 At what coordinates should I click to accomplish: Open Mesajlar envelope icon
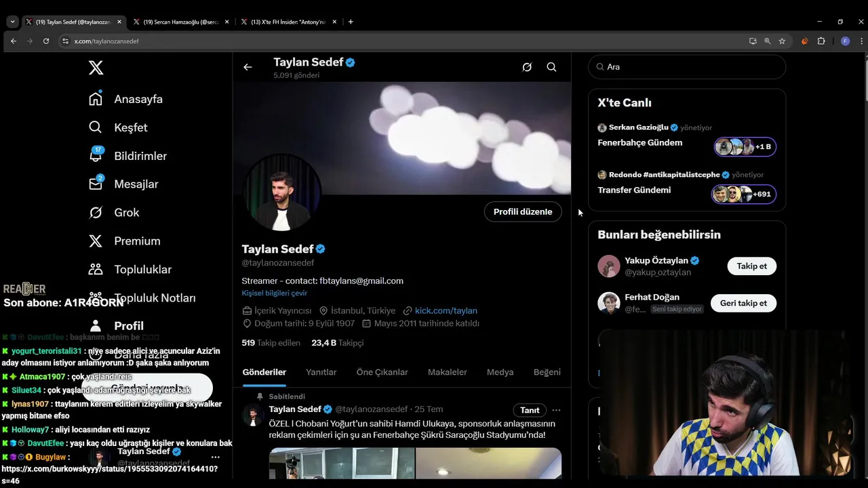click(96, 184)
